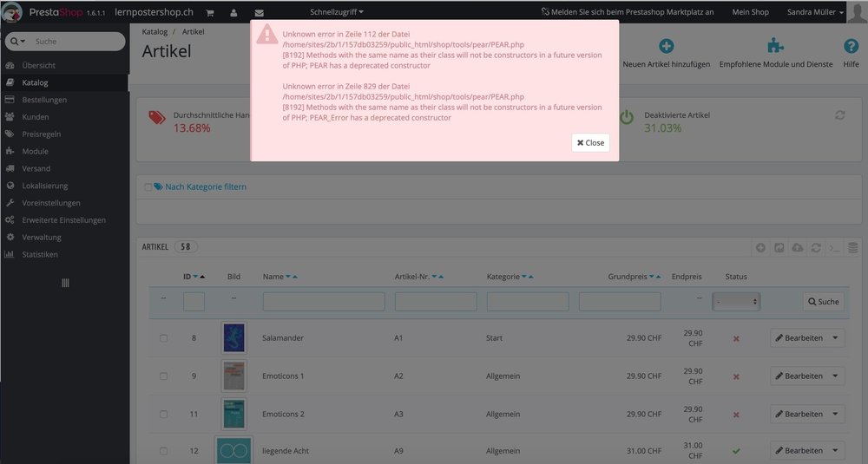Focus the sidebar Suche field
This screenshot has height=464, width=868.
(77, 42)
